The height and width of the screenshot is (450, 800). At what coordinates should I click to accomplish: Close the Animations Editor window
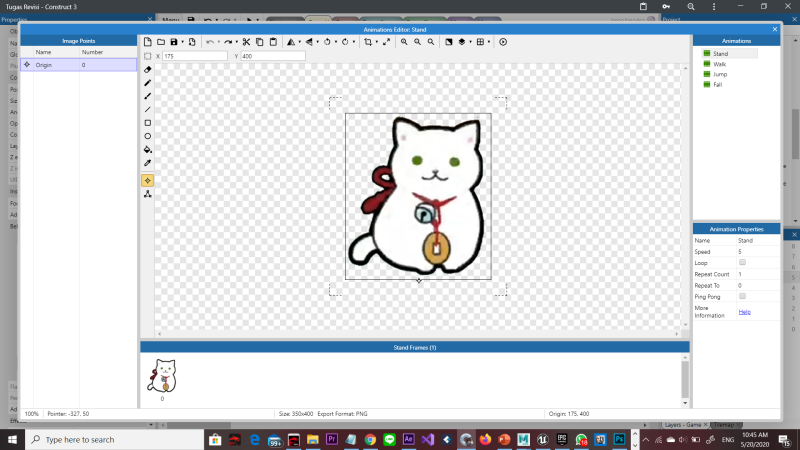[774, 30]
